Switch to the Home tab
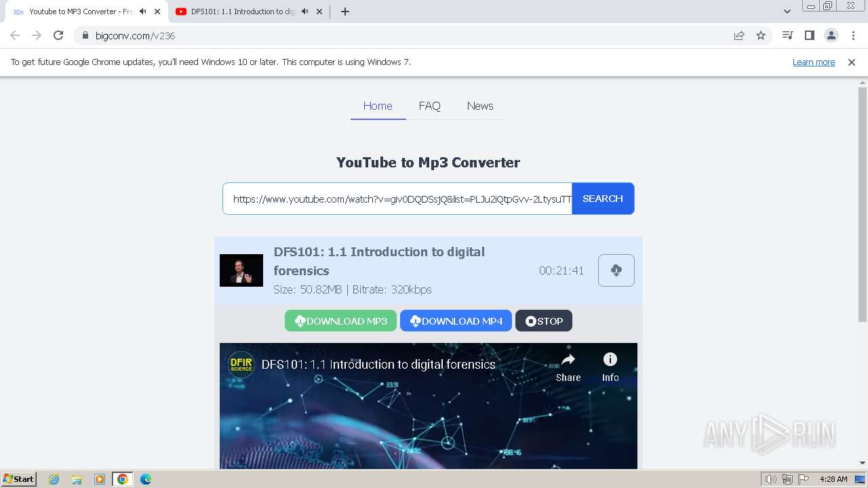Screen dimensions: 868x488 point(378,106)
